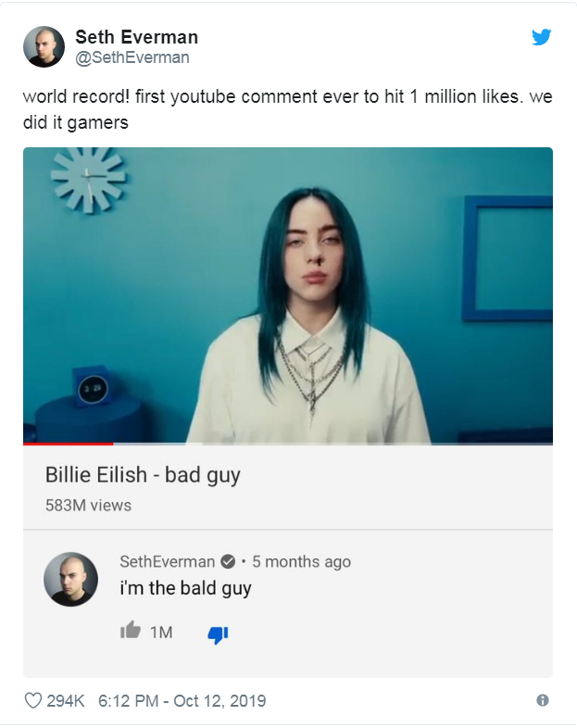Click the 294K likes count
This screenshot has width=577, height=728.
click(66, 700)
